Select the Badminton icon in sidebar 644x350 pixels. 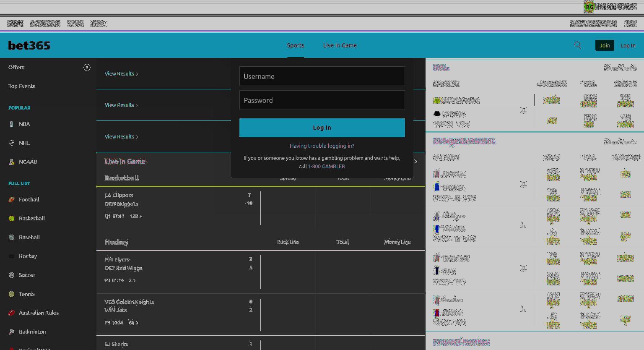pos(11,332)
